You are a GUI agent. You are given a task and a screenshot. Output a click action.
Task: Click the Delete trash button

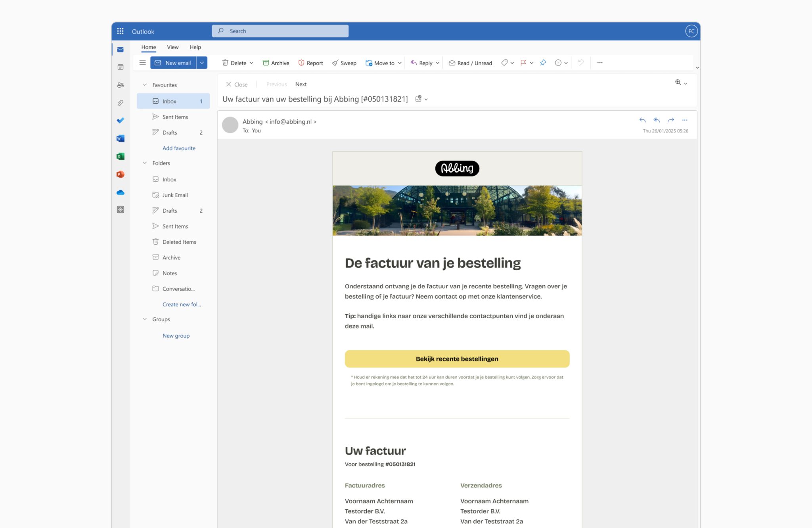(234, 63)
